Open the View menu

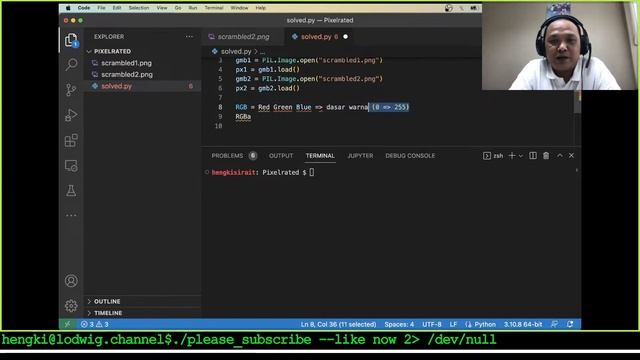pos(162,8)
